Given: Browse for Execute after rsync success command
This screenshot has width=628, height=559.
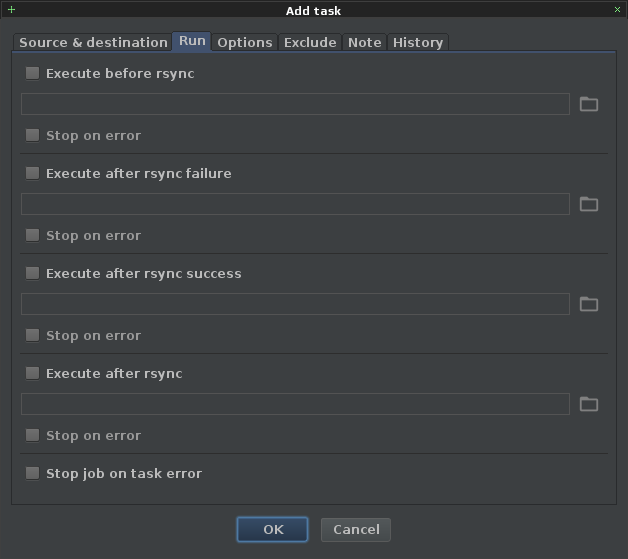Looking at the screenshot, I should coord(589,304).
